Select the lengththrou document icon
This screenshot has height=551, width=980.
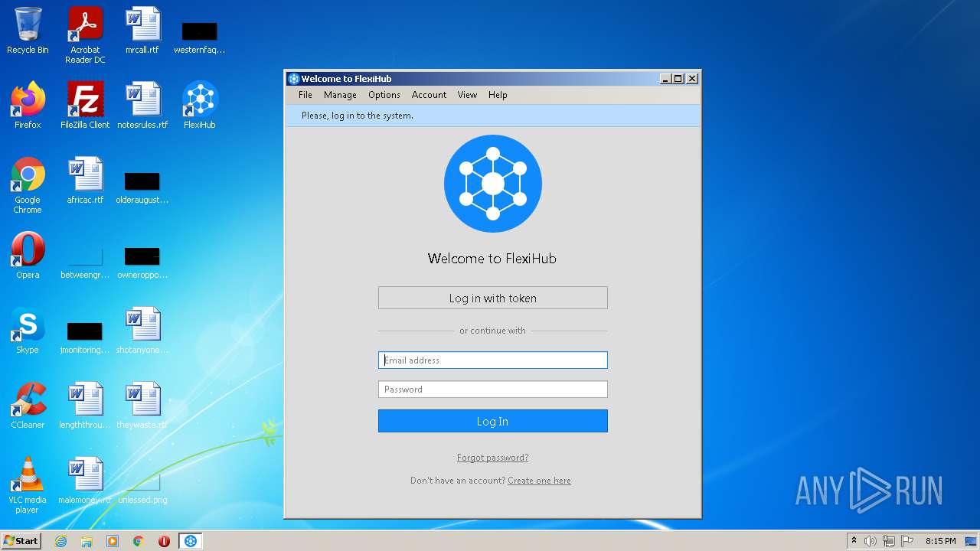pos(85,406)
